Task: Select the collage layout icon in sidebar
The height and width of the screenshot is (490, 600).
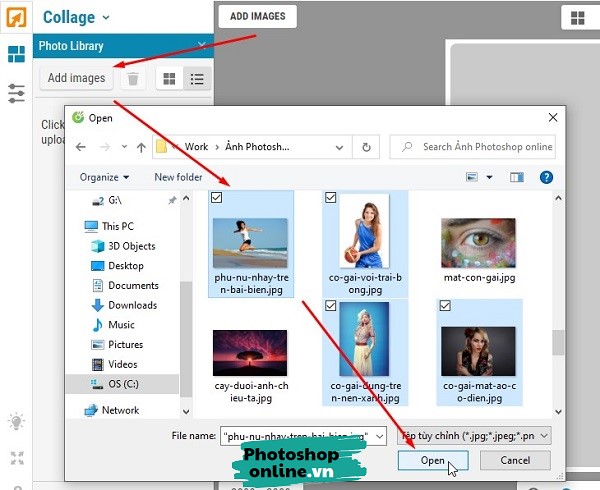Action: tap(16, 54)
